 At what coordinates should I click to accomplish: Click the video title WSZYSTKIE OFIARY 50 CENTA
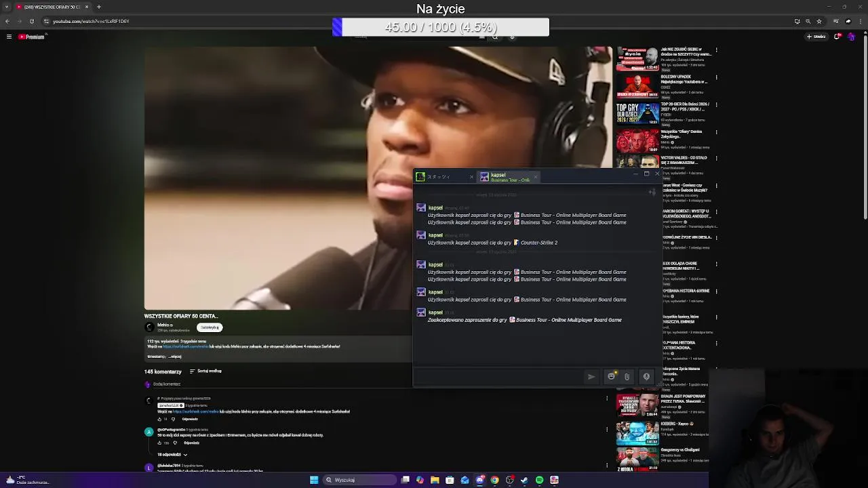pyautogui.click(x=181, y=316)
